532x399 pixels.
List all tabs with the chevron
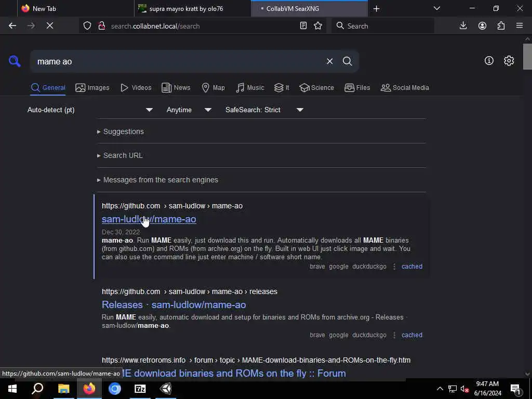436,8
